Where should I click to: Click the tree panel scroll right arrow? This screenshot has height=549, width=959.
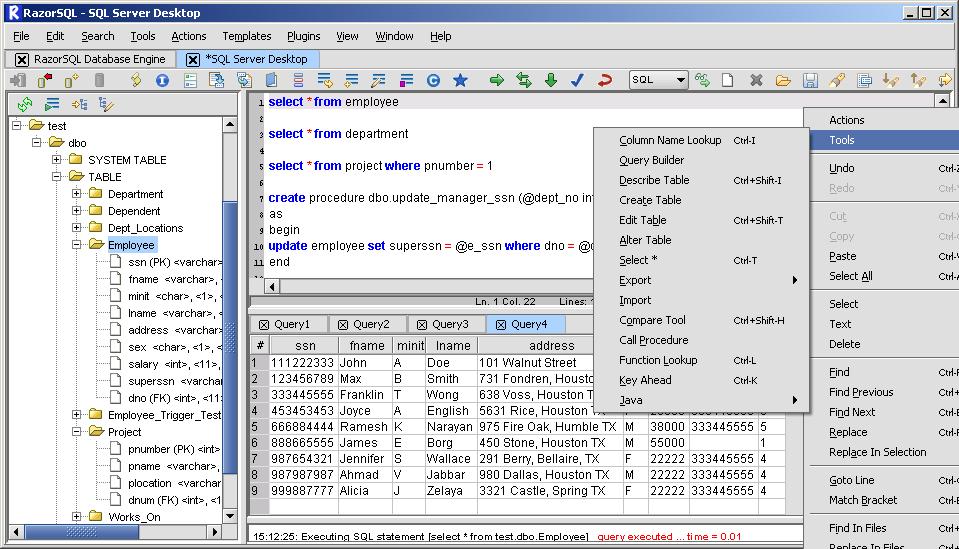pos(215,532)
